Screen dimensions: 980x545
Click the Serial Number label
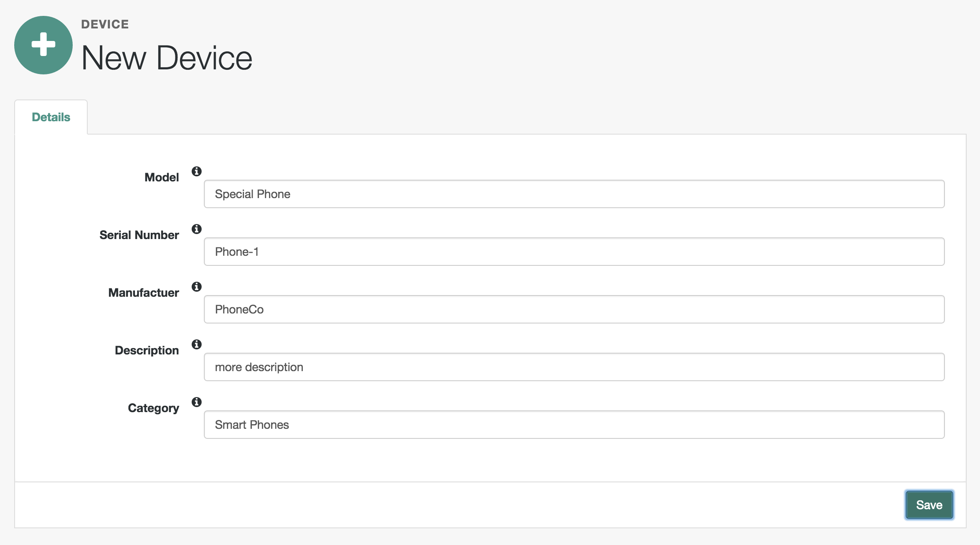pos(139,235)
